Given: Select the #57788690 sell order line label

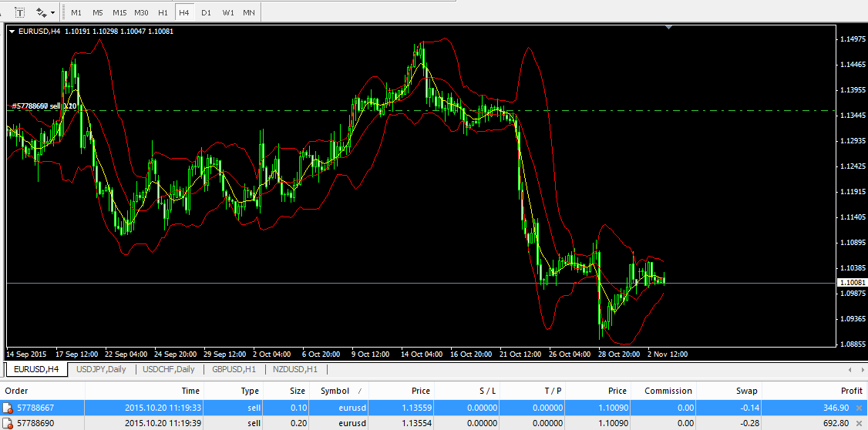Looking at the screenshot, I should [x=44, y=105].
